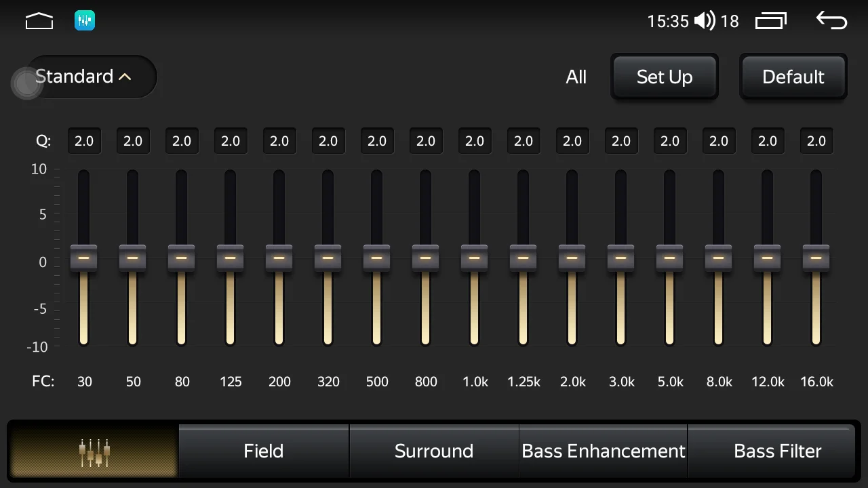Click the Q value box above 1.0k
Image resolution: width=868 pixels, height=488 pixels.
[475, 141]
